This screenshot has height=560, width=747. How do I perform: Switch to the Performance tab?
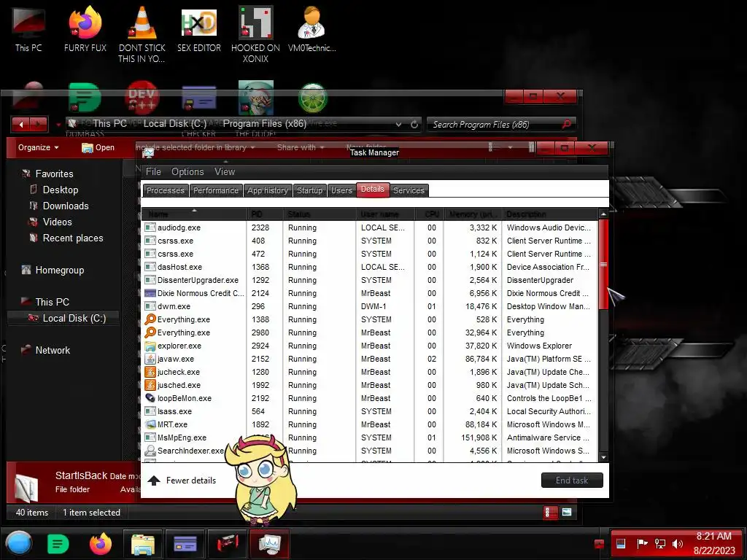click(x=216, y=190)
